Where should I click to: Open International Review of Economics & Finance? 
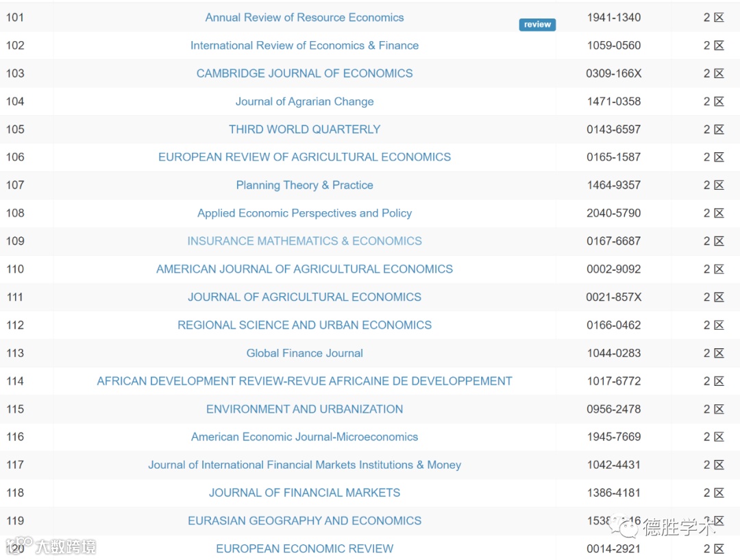click(x=304, y=45)
